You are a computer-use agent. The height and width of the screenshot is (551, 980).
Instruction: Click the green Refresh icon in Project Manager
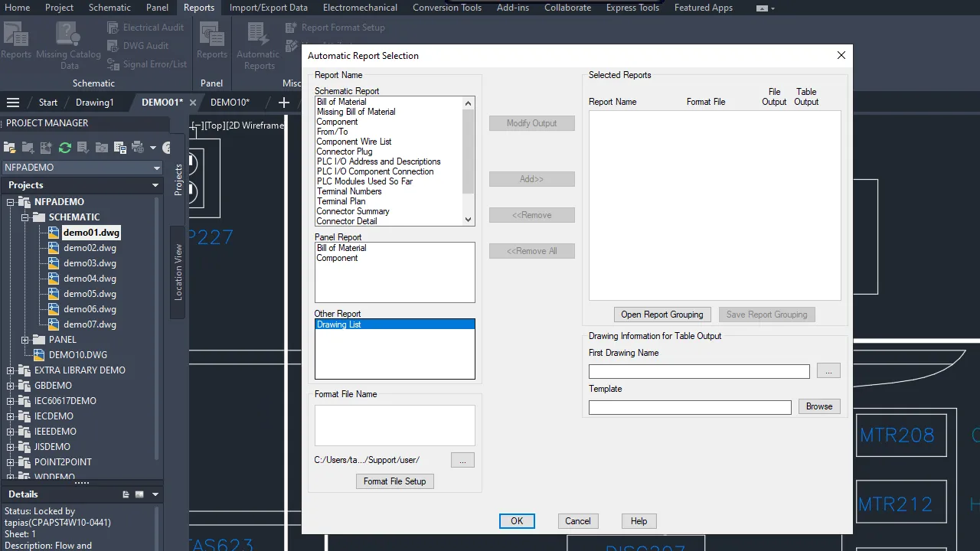pyautogui.click(x=65, y=148)
